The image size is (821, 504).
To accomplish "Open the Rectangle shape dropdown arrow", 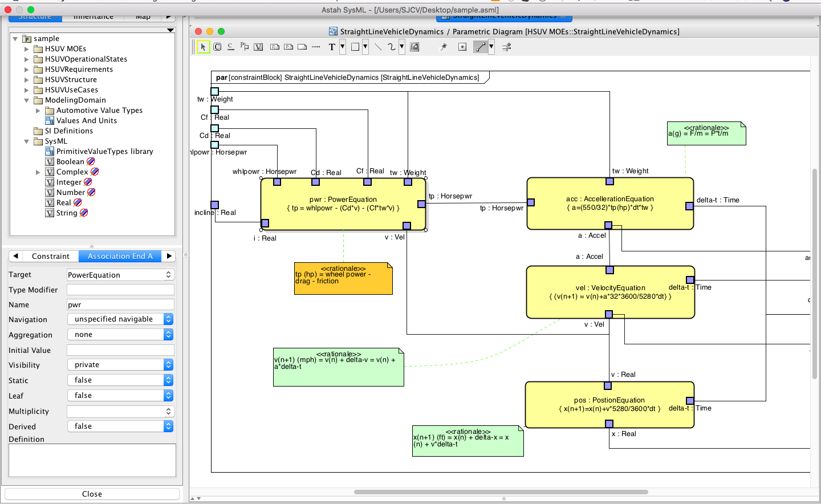I will (365, 47).
